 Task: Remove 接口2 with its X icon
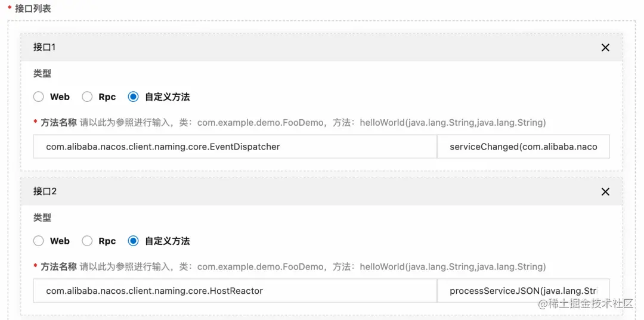tap(605, 192)
